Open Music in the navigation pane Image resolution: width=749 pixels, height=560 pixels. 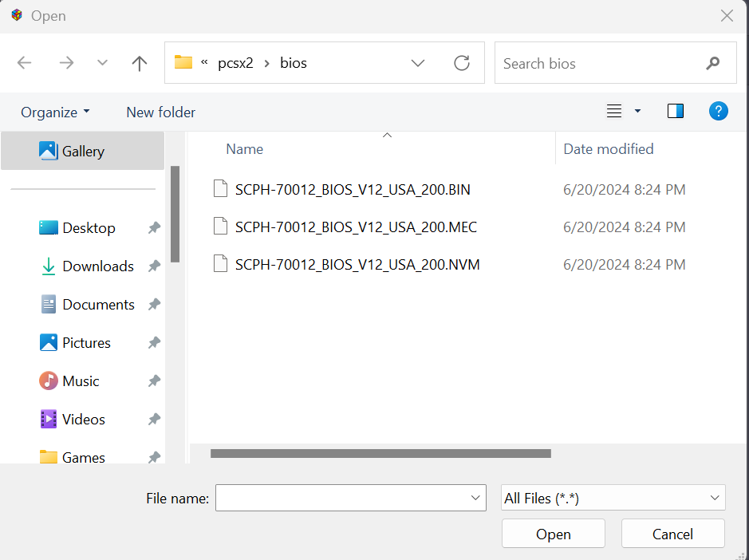tap(81, 381)
